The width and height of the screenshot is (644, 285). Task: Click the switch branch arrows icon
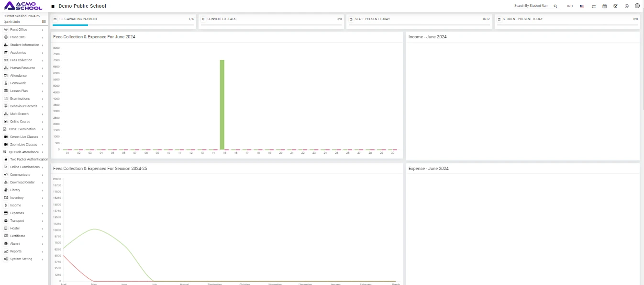(594, 6)
